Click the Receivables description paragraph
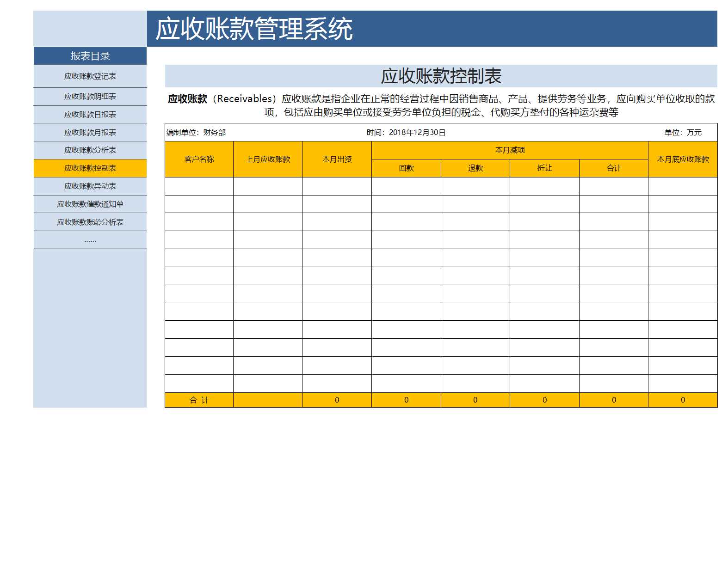 441,105
